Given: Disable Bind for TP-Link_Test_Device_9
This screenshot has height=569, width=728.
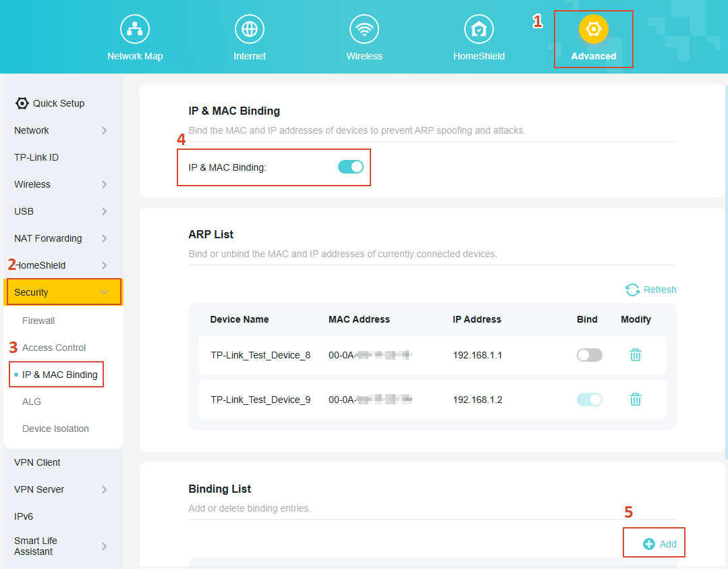Looking at the screenshot, I should click(x=590, y=400).
